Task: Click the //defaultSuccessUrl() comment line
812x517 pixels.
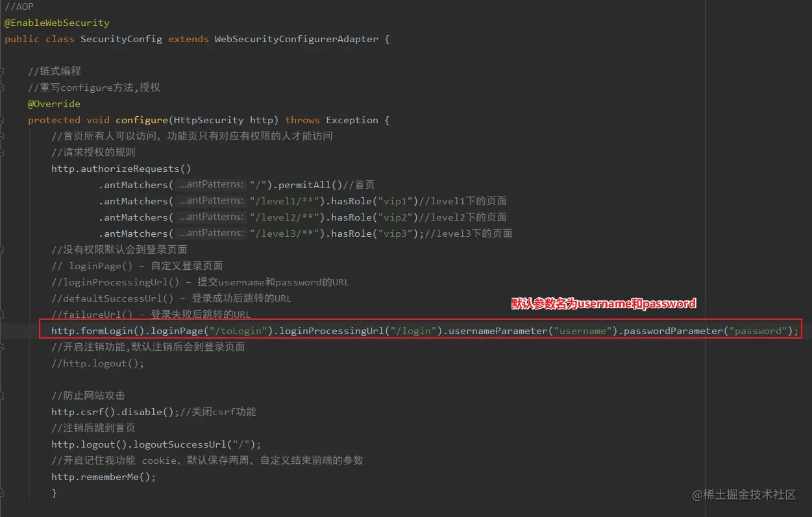Action: pos(171,298)
